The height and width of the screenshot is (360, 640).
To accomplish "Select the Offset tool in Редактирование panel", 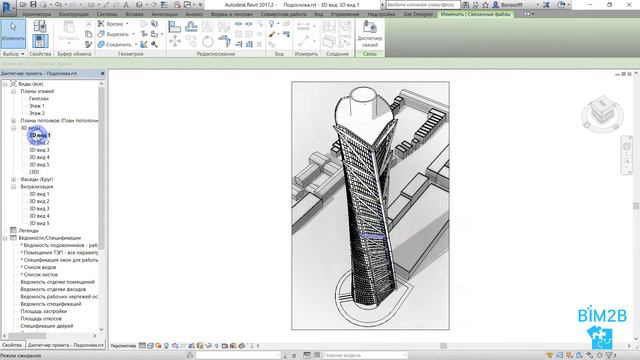I will [191, 27].
